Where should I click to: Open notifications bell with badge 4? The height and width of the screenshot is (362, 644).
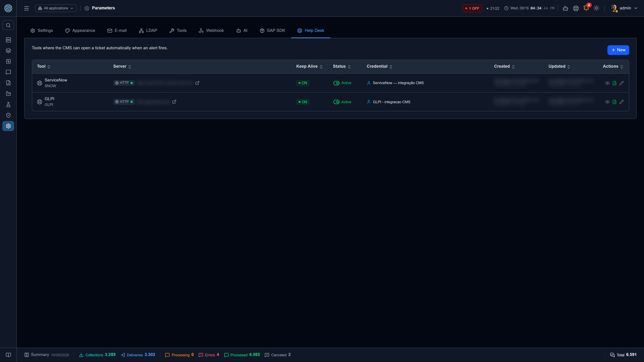(586, 8)
